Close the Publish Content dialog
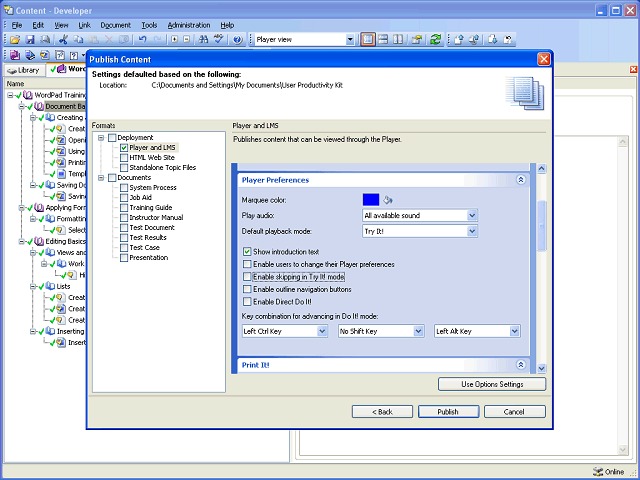 point(544,60)
